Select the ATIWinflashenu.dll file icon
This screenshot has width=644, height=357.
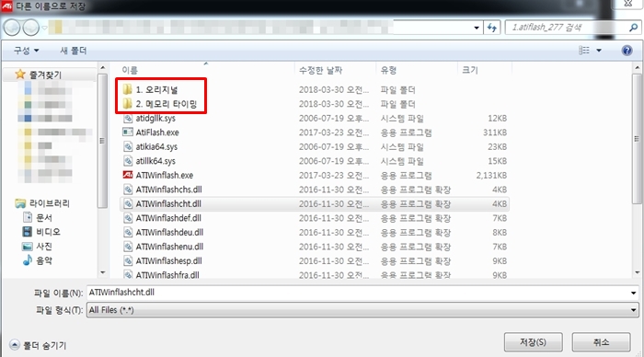[x=128, y=247]
